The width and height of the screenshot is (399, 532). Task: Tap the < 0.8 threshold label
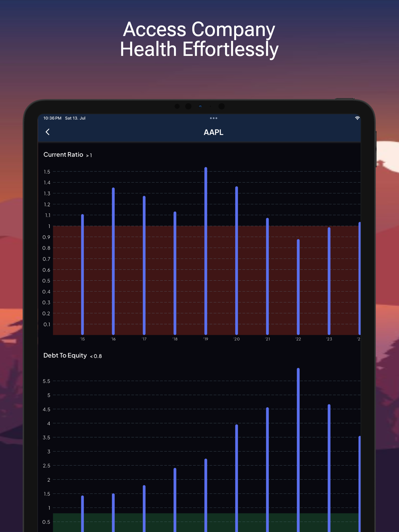96,356
